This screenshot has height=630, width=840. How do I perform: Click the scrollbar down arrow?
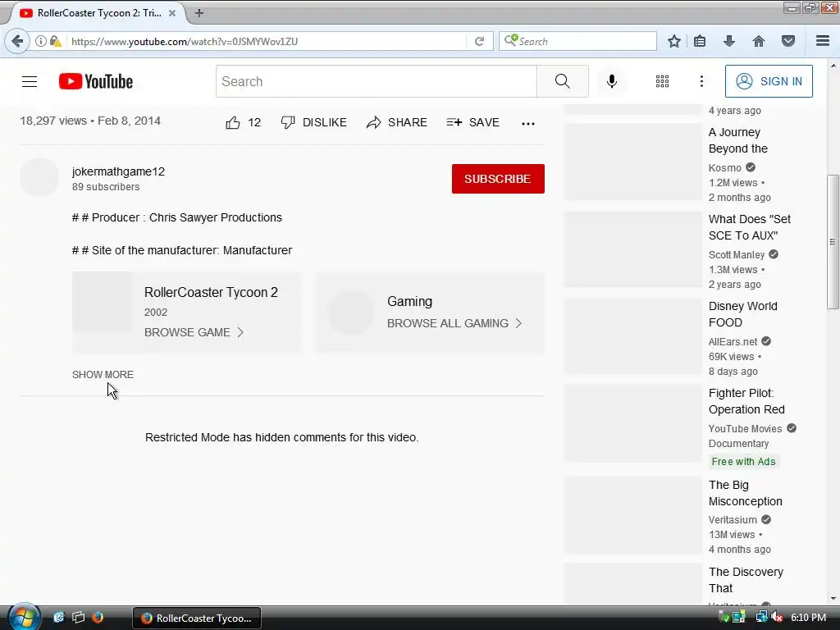[833, 598]
